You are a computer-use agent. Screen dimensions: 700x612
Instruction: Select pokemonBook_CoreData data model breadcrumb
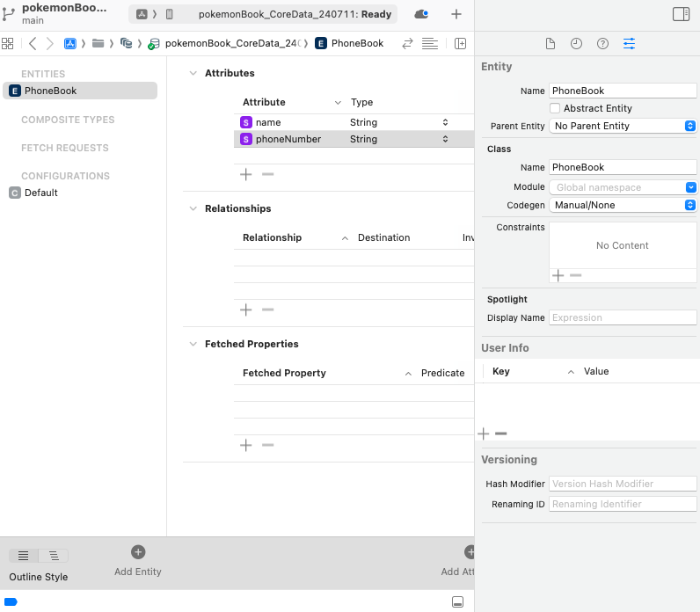click(224, 43)
